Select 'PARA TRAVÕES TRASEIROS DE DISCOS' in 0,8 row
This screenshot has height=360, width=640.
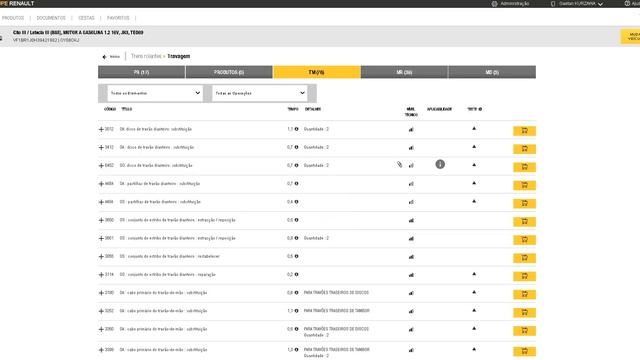336,293
